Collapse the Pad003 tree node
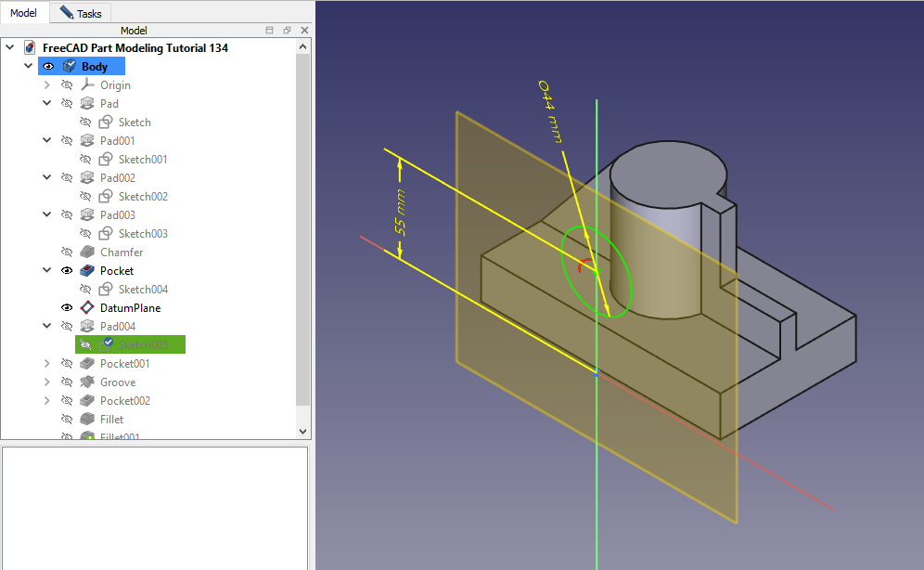The height and width of the screenshot is (570, 924). coord(46,215)
